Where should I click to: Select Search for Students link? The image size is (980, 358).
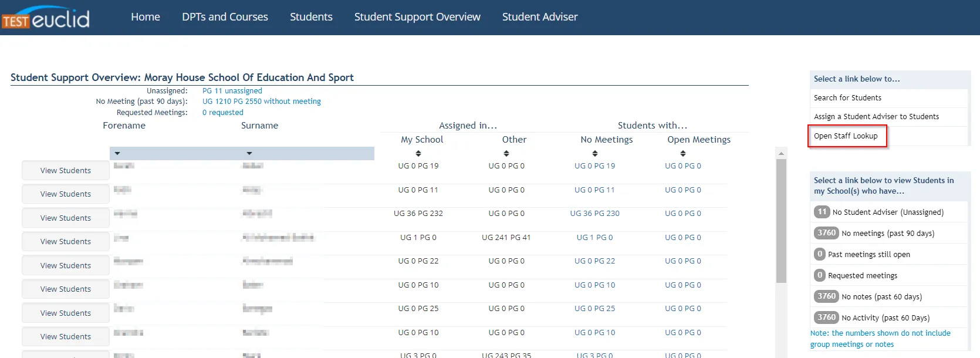pyautogui.click(x=847, y=98)
